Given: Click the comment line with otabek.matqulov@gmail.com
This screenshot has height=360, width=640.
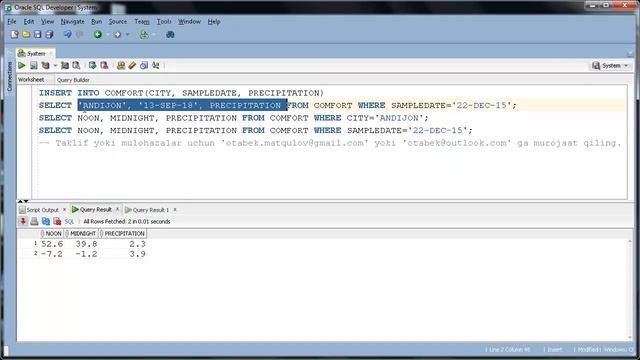Looking at the screenshot, I should 330,143.
